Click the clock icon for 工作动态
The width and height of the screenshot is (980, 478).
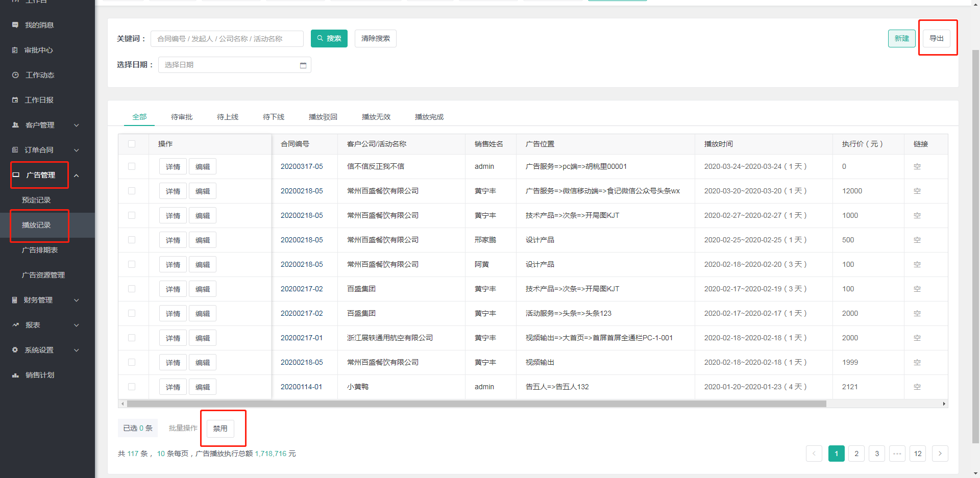pyautogui.click(x=15, y=75)
